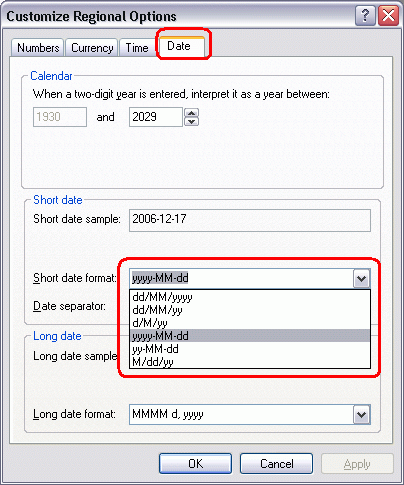The height and width of the screenshot is (485, 404).
Task: Pick the dd/MM/yy list option
Action: 250,310
